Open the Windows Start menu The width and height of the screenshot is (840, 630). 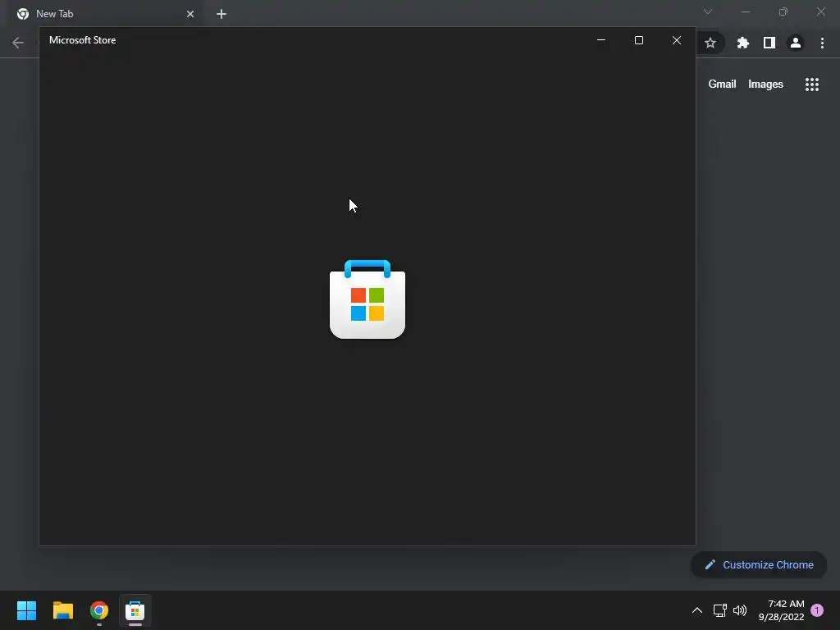click(26, 610)
